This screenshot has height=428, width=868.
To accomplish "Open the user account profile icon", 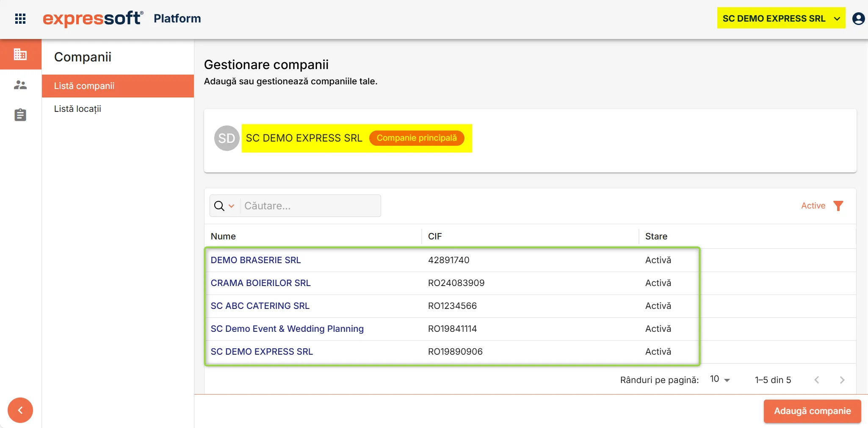I will pos(858,19).
